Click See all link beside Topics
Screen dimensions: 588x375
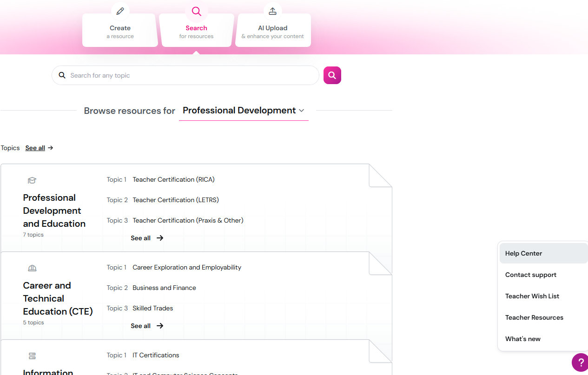(x=35, y=148)
